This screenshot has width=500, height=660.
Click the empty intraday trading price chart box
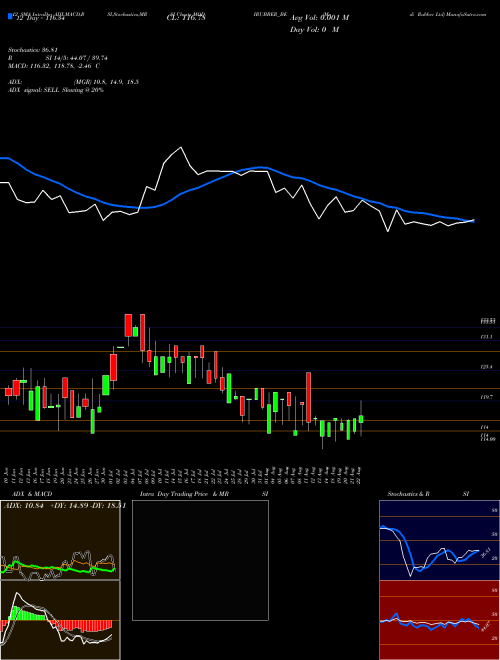200,560
